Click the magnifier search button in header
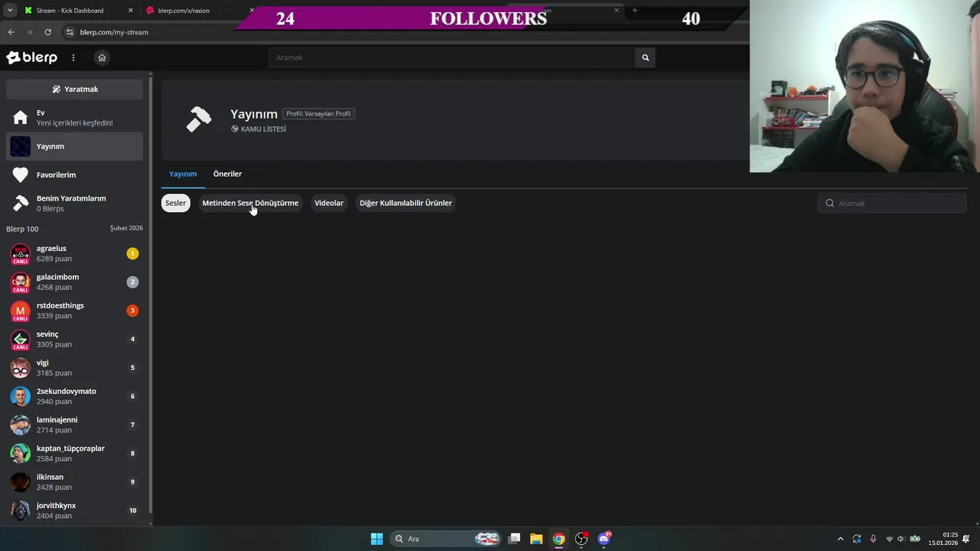This screenshot has height=551, width=980. point(645,57)
